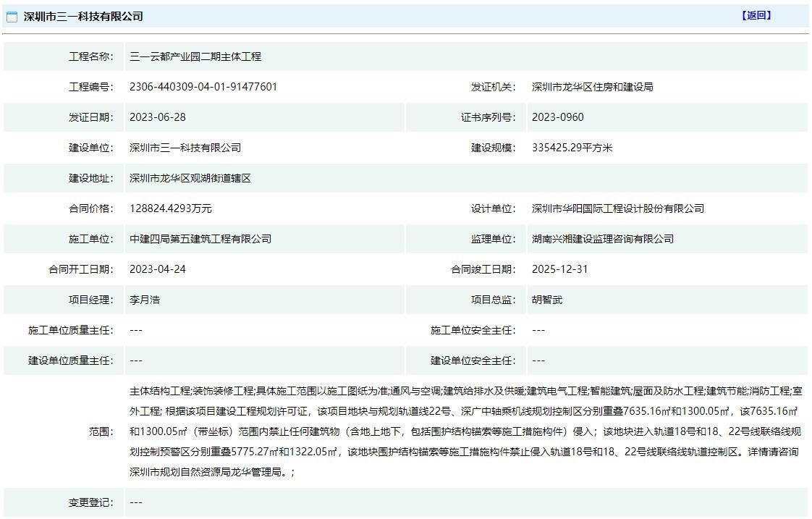The width and height of the screenshot is (812, 519).
Task: Click the issue date value 2023-06-28
Action: [157, 117]
